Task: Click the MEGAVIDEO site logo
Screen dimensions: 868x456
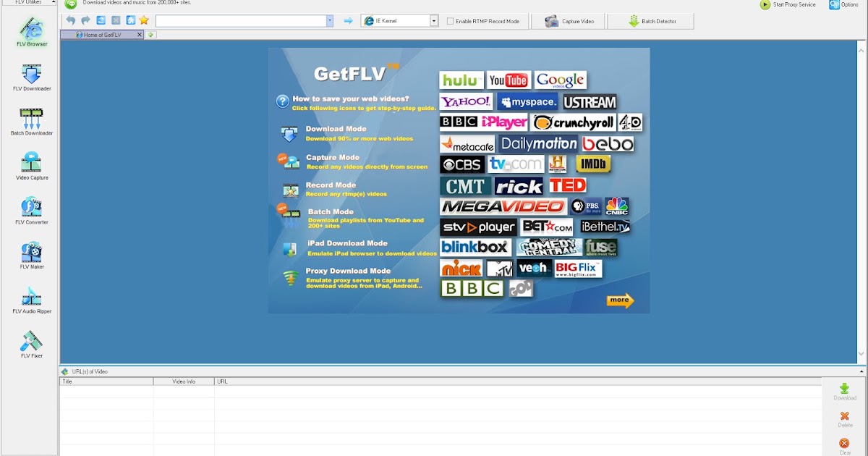Action: [x=503, y=207]
